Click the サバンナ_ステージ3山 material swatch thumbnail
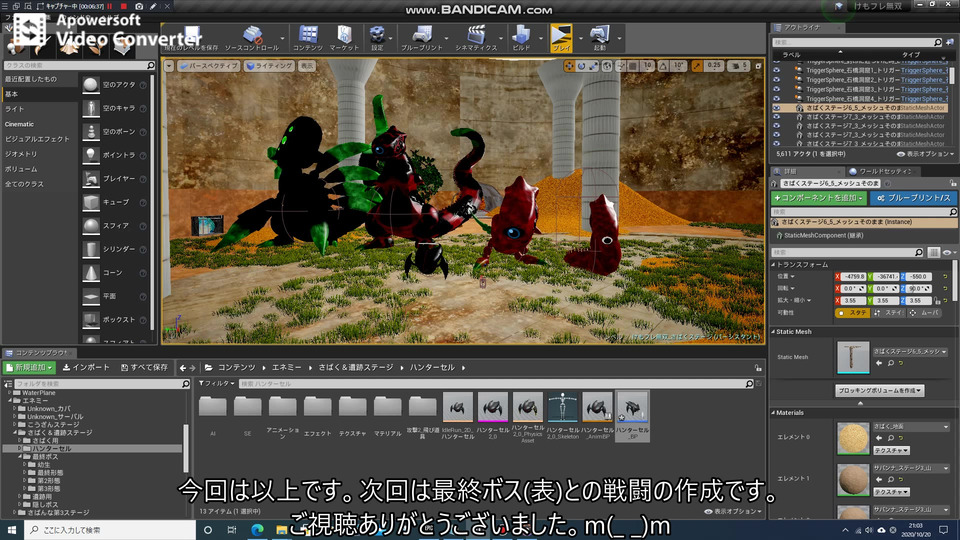The image size is (960, 540). point(853,479)
